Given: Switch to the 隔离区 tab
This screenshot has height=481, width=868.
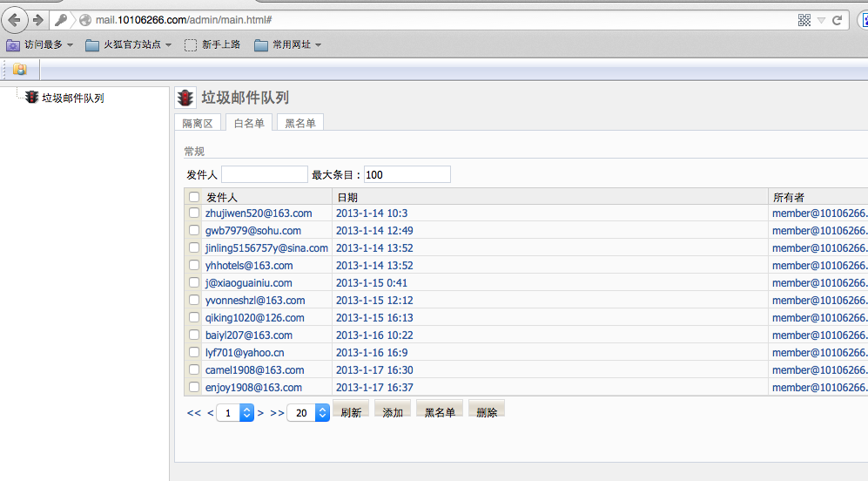Looking at the screenshot, I should [x=198, y=123].
